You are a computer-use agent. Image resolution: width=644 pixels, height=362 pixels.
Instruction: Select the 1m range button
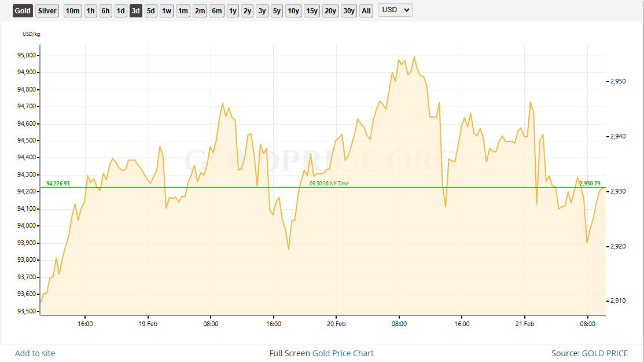[183, 10]
